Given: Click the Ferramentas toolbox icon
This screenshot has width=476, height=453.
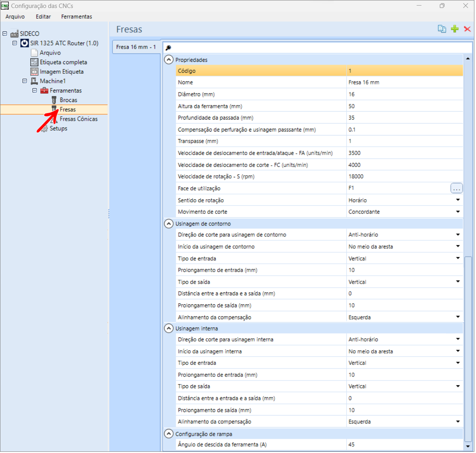Looking at the screenshot, I should tap(45, 91).
